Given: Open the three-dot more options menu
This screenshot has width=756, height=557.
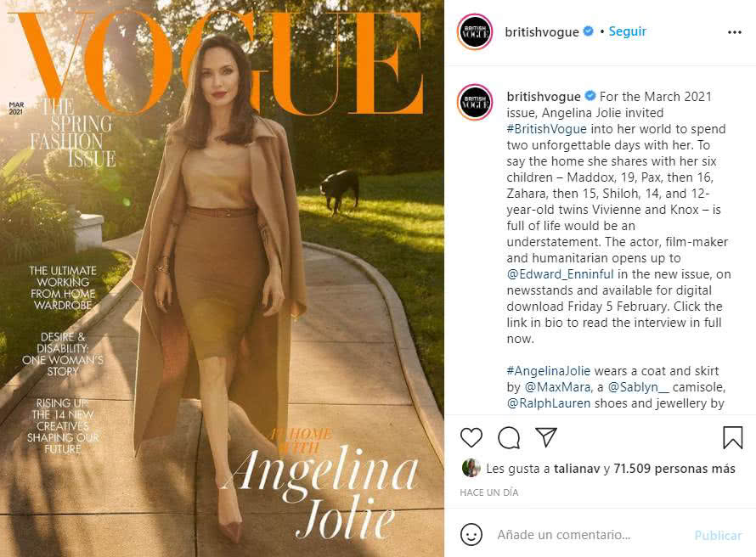Looking at the screenshot, I should (734, 32).
